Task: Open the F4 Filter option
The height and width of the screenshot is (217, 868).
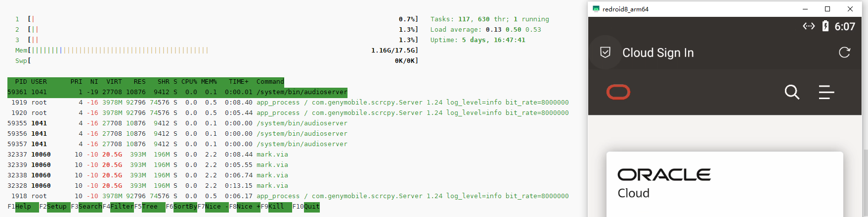Action: click(x=122, y=207)
